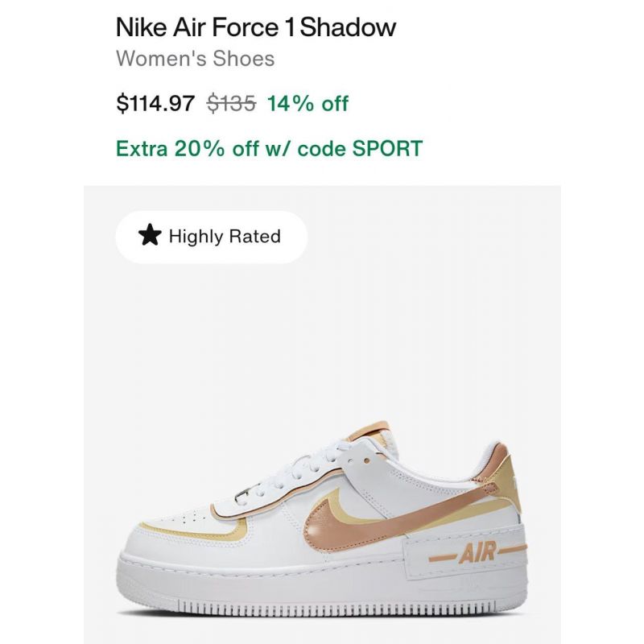Click the AIR logo on the heel
The height and width of the screenshot is (644, 644).
[x=477, y=552]
